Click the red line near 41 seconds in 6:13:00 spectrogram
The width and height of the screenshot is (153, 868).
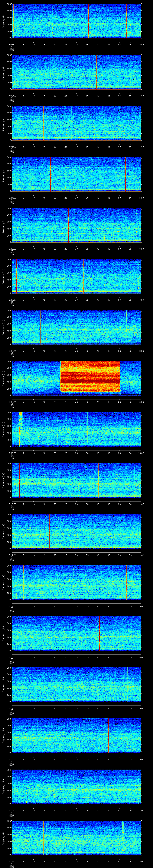[100, 633]
